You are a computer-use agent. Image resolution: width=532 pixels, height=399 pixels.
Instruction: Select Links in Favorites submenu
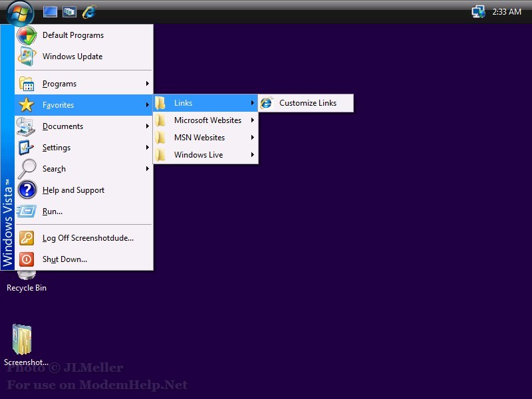click(205, 103)
